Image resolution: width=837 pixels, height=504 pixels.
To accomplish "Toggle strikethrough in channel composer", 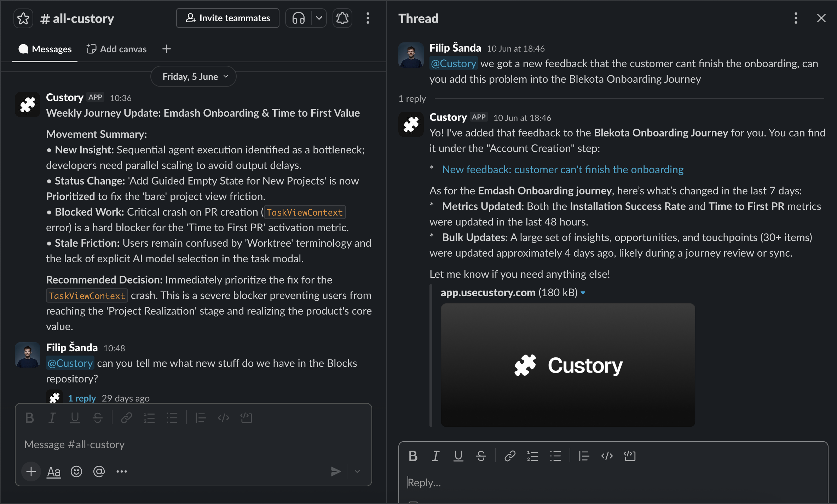I will click(98, 418).
